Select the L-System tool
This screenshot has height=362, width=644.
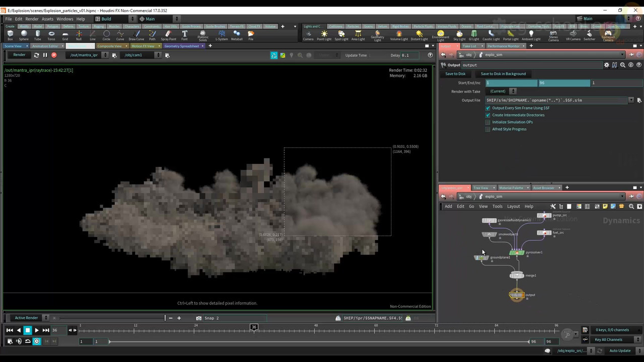[221, 35]
